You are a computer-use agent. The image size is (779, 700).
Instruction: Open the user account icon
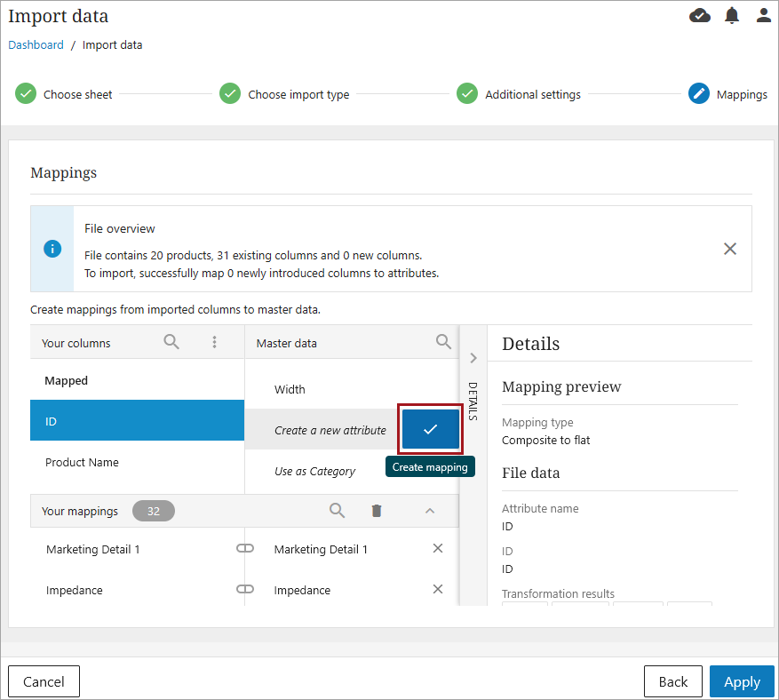click(763, 15)
